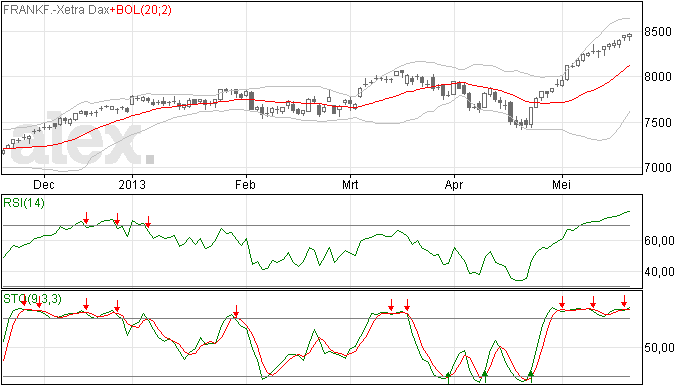This screenshot has width=690, height=387.
Task: Click the 2013 date axis label
Action: click(132, 184)
